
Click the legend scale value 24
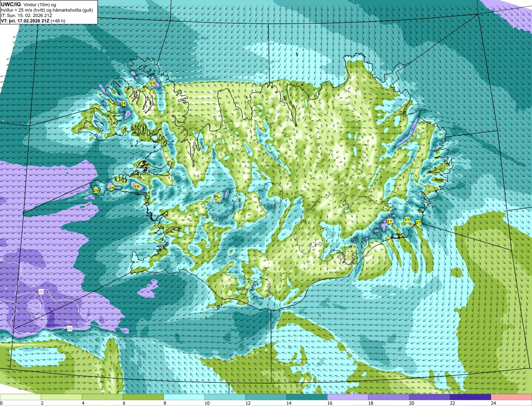pos(493,403)
